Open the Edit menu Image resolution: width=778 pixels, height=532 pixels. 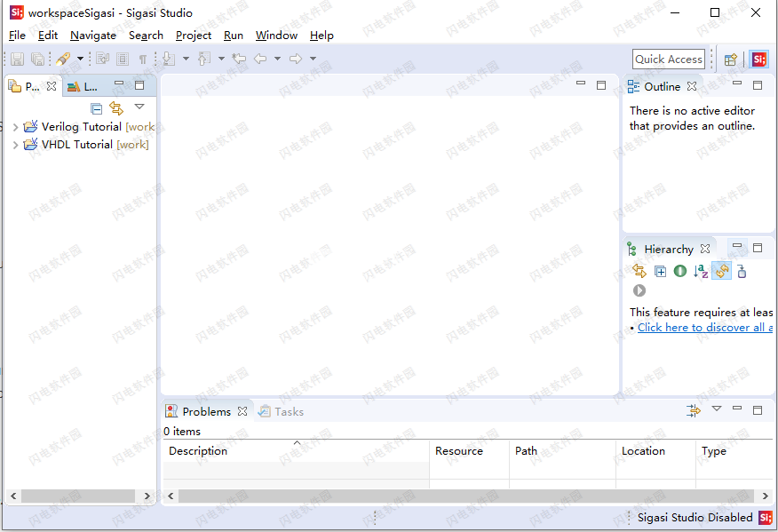[x=48, y=36]
